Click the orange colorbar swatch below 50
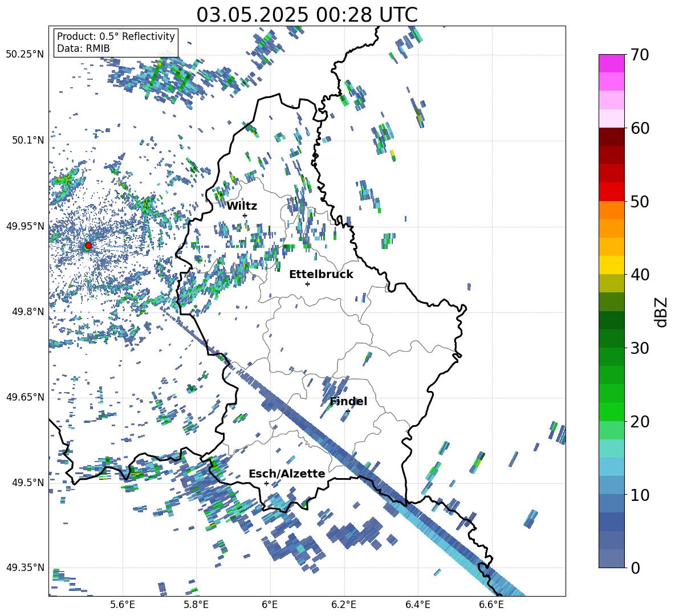675x616 pixels. click(611, 210)
